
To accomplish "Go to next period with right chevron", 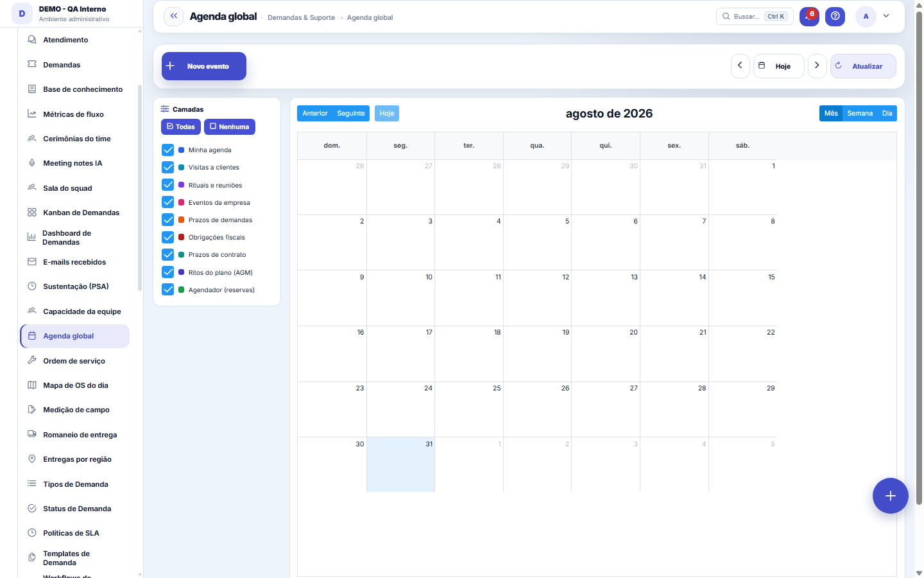I will click(817, 66).
